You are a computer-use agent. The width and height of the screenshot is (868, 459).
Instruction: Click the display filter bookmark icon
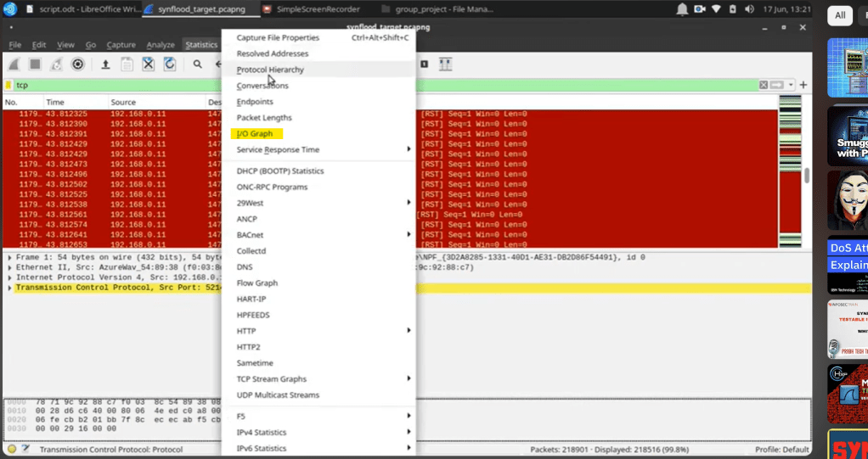click(8, 85)
